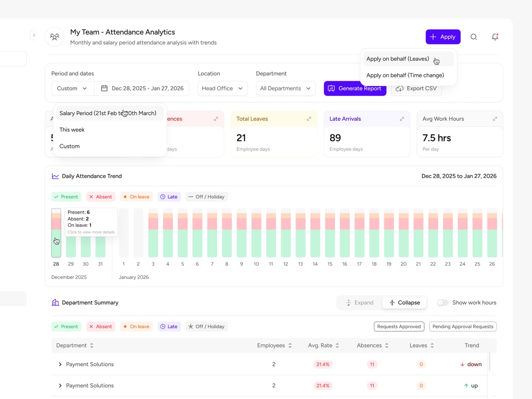Click the Trend column header
Screen dimensions: 532x399
472,345
